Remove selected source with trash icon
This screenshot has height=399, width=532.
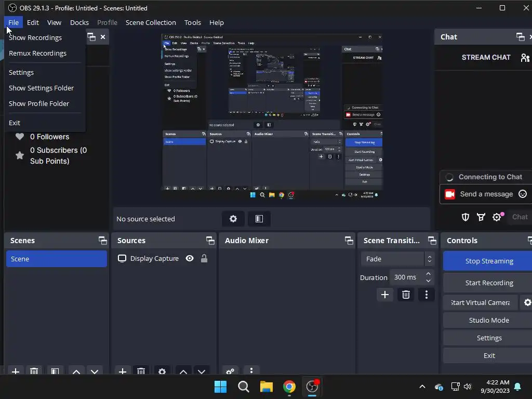pyautogui.click(x=141, y=371)
